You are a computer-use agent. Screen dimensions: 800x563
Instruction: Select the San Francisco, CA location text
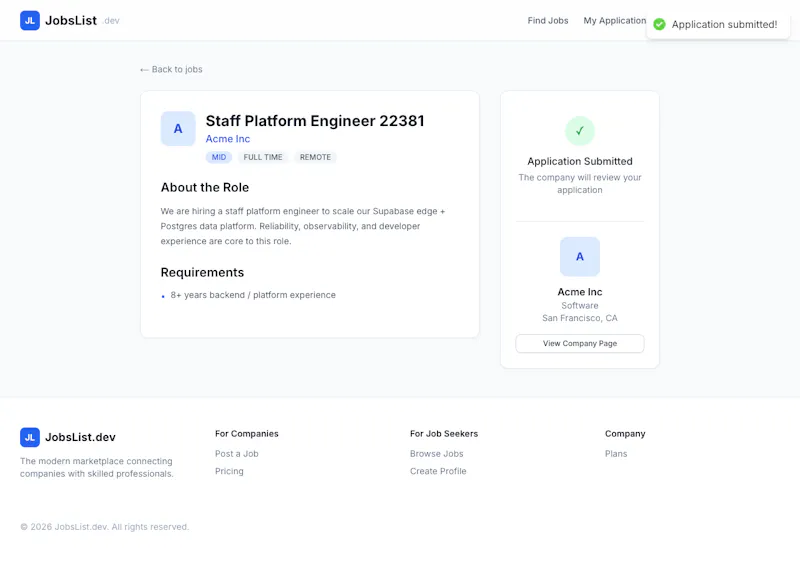click(x=580, y=318)
